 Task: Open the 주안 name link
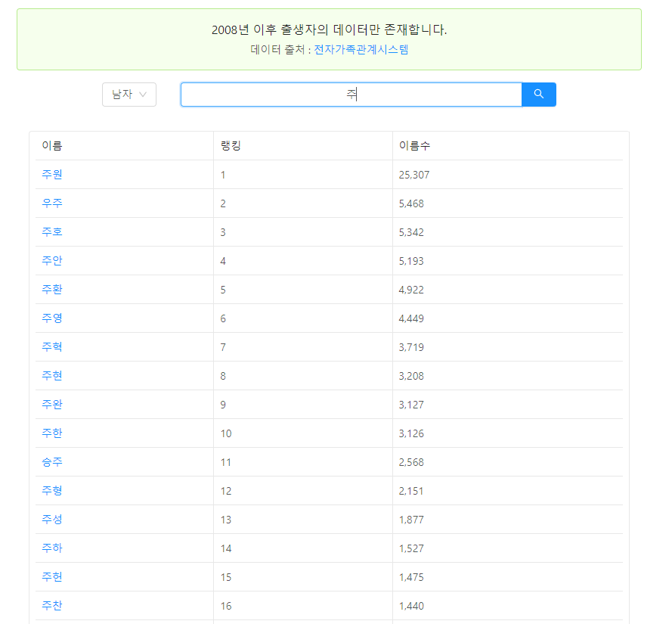(x=52, y=261)
